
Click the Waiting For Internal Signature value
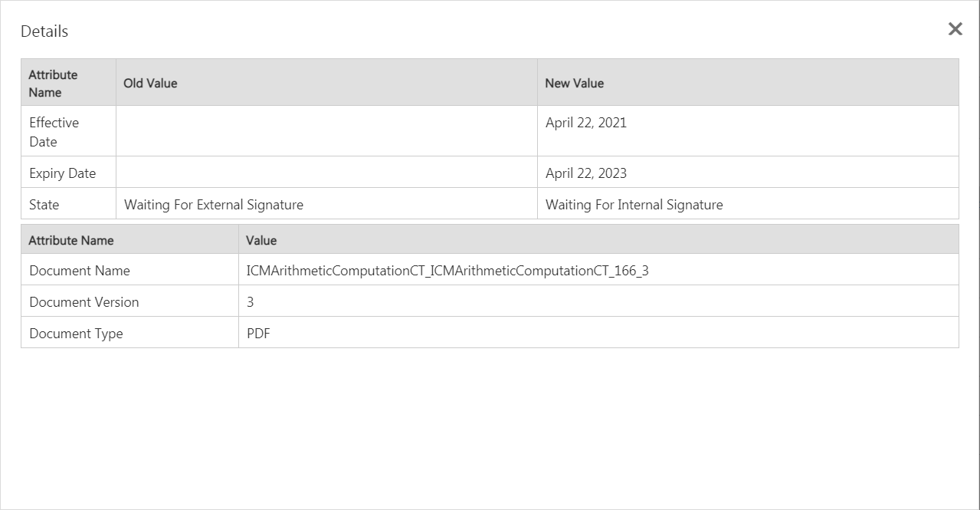click(x=634, y=205)
